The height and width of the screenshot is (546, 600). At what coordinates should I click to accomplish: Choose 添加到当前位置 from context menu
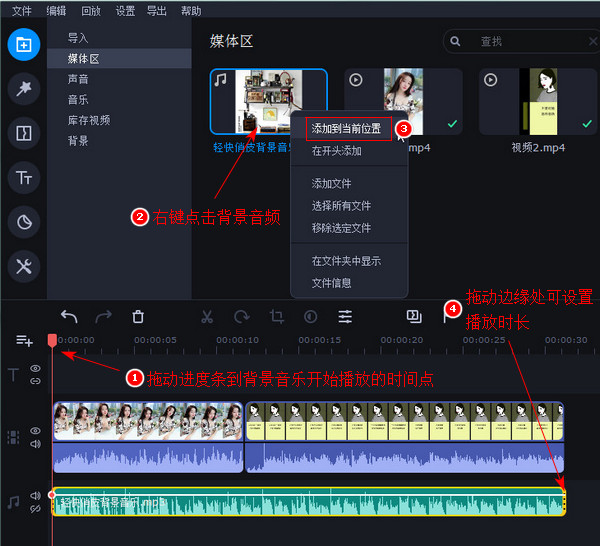(346, 129)
